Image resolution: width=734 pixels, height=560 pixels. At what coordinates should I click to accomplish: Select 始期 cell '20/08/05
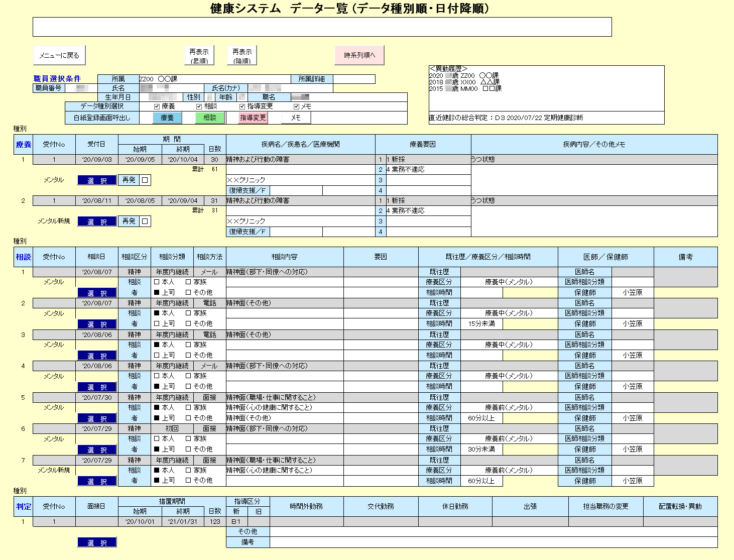coord(140,201)
